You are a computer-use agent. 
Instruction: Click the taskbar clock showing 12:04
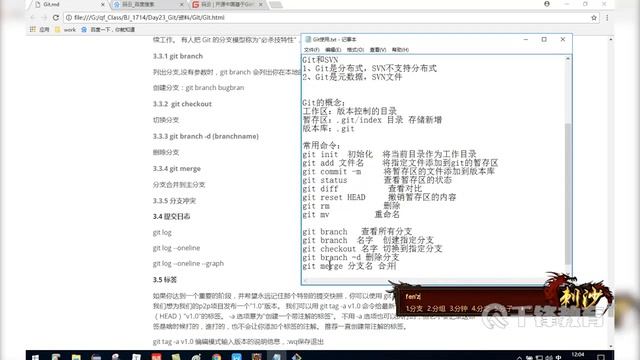(578, 356)
